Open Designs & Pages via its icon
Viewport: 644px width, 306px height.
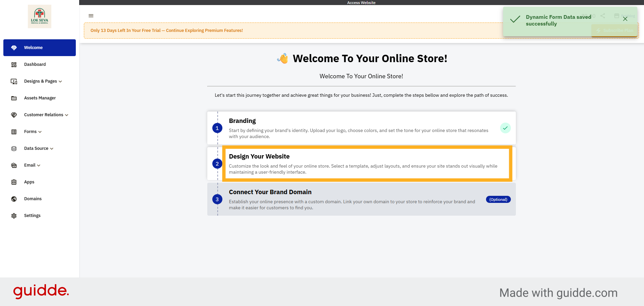[14, 81]
